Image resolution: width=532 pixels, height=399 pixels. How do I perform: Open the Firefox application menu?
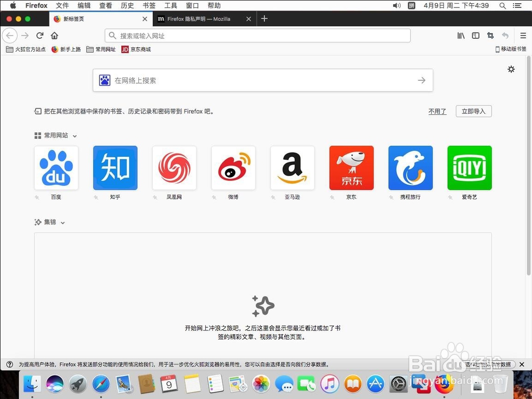tap(36, 5)
